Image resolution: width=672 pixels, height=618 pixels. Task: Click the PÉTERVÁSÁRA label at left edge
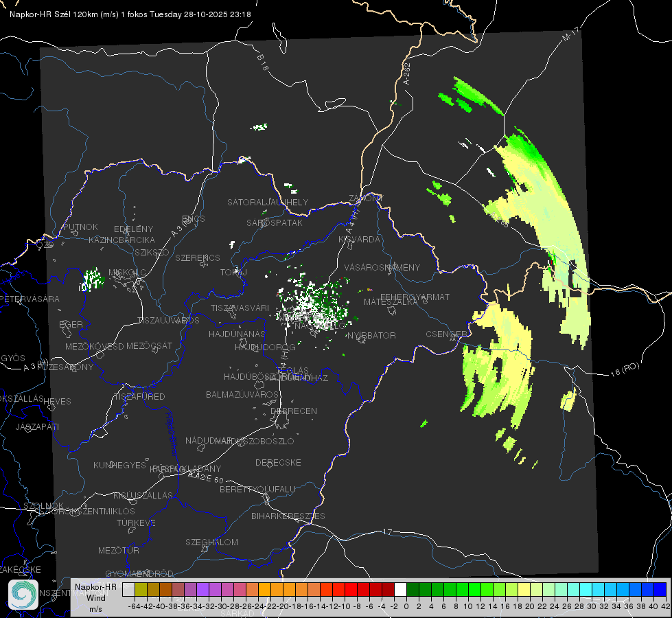pyautogui.click(x=30, y=299)
